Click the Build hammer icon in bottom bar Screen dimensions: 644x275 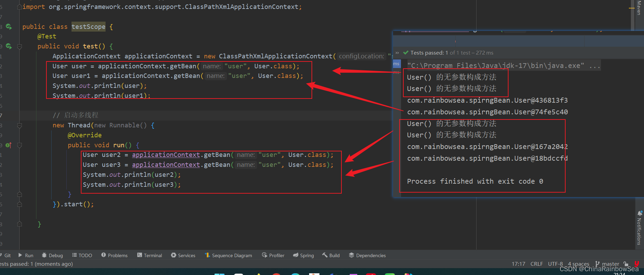click(x=325, y=255)
